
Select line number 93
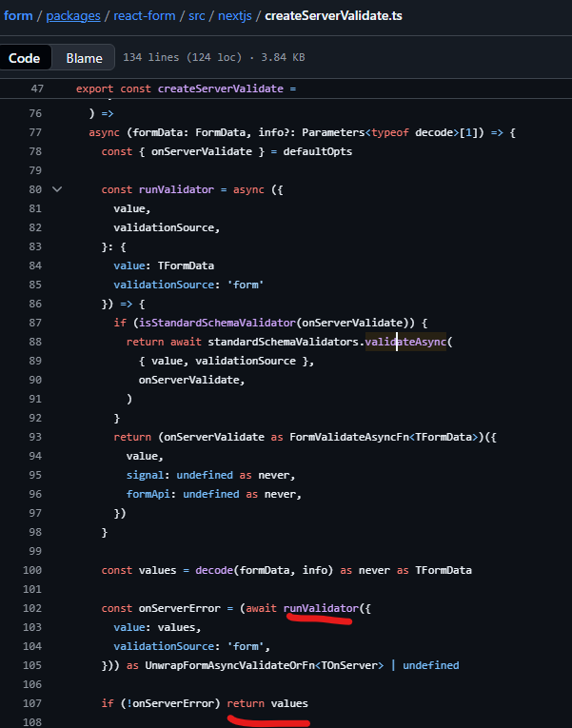tap(35, 437)
